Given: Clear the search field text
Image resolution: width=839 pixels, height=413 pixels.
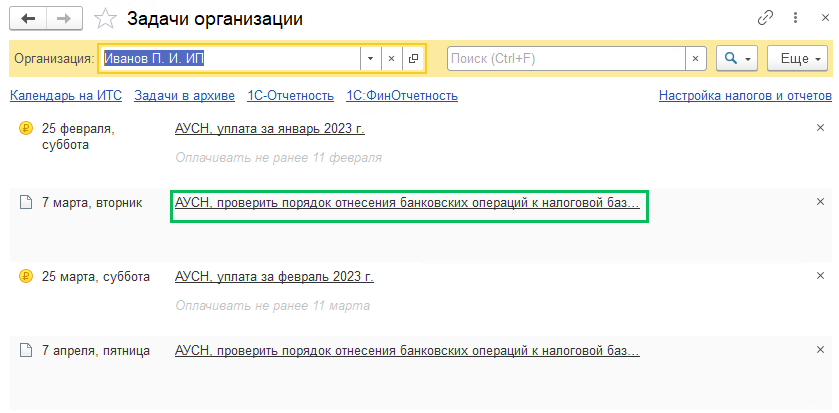Looking at the screenshot, I should [696, 59].
